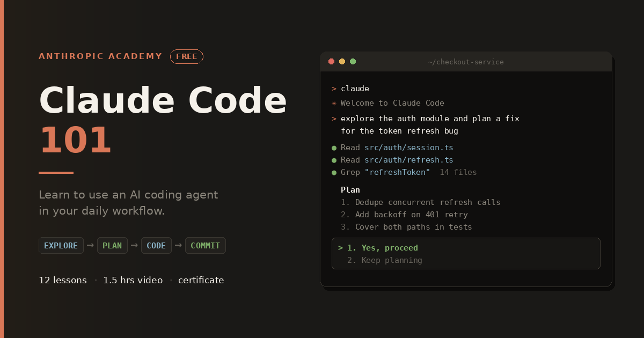The image size is (644, 338).
Task: Click the yellow minimize dot in terminal
Action: click(342, 62)
